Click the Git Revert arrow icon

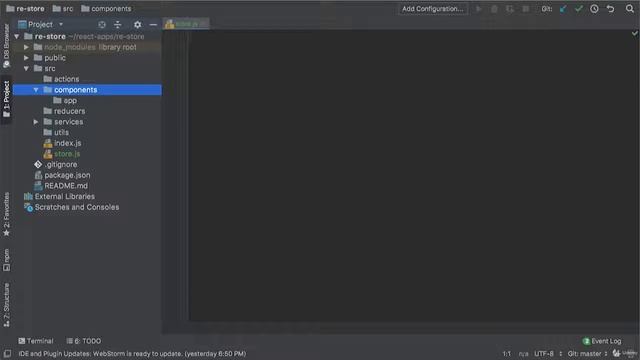tap(610, 9)
